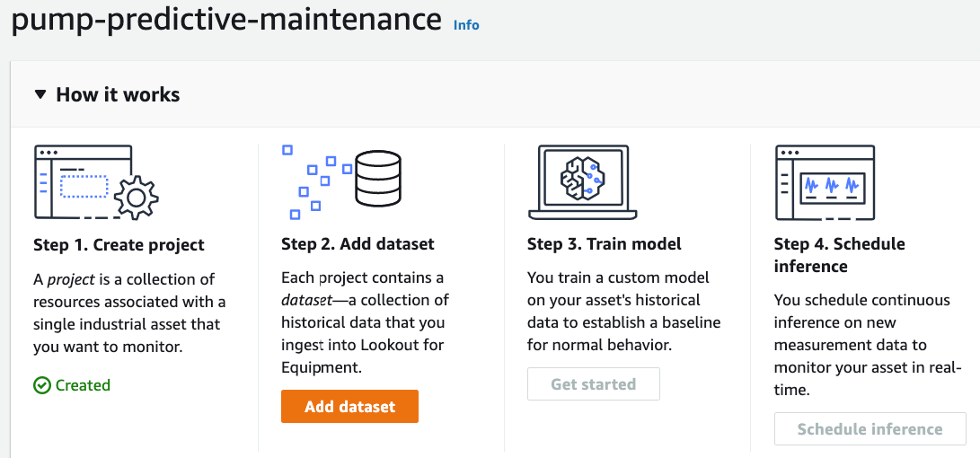
Task: Open the Info link beside project name
Action: pyautogui.click(x=466, y=25)
